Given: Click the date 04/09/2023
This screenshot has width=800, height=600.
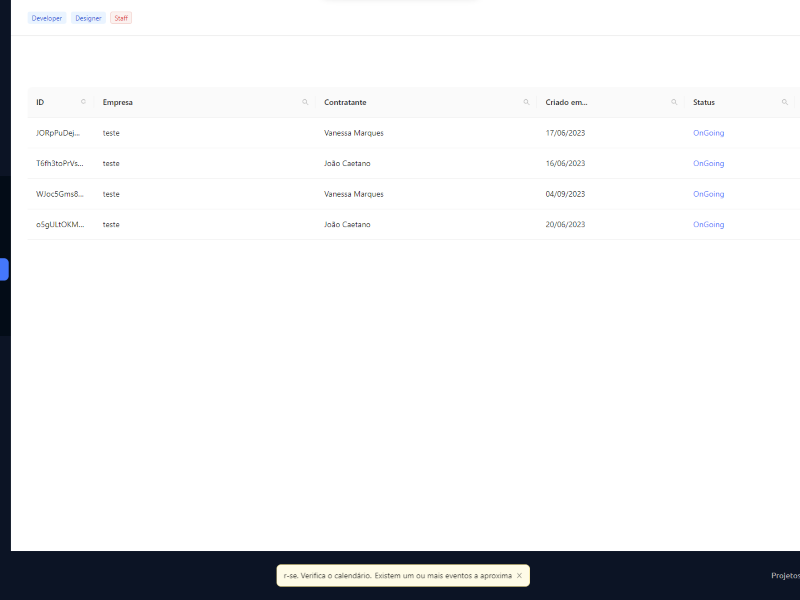Looking at the screenshot, I should pos(565,194).
